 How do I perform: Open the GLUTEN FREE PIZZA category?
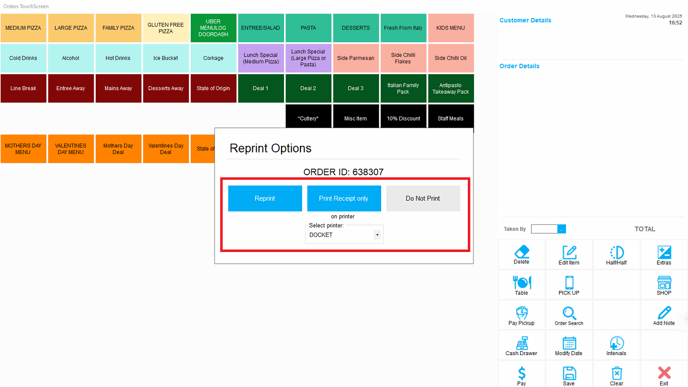pos(165,28)
